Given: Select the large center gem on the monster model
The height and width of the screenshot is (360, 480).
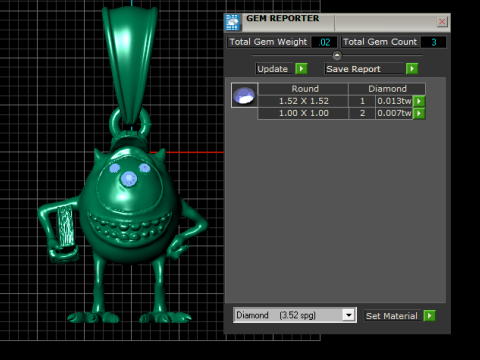Looking at the screenshot, I should click(x=129, y=179).
